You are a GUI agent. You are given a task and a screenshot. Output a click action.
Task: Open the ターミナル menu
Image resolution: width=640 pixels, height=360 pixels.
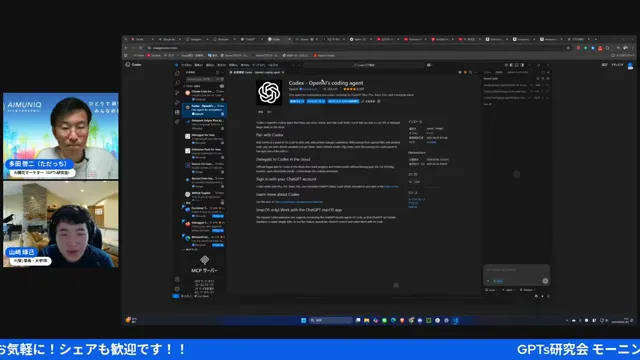(x=258, y=65)
